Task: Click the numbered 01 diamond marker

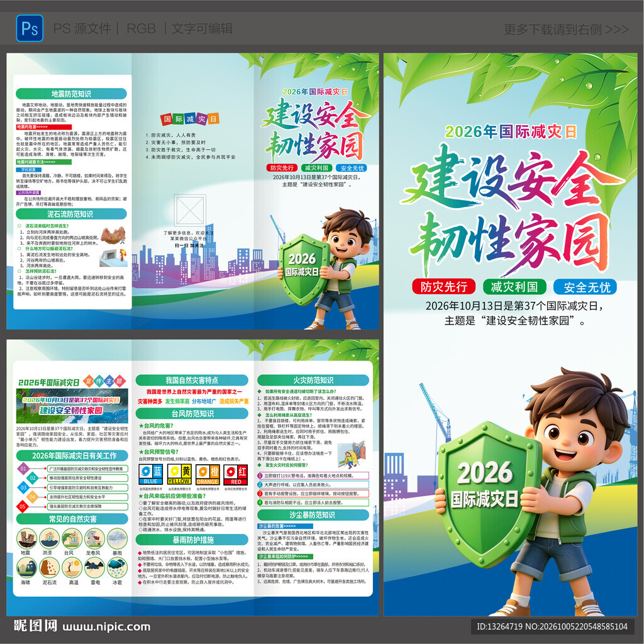Action: (23, 468)
